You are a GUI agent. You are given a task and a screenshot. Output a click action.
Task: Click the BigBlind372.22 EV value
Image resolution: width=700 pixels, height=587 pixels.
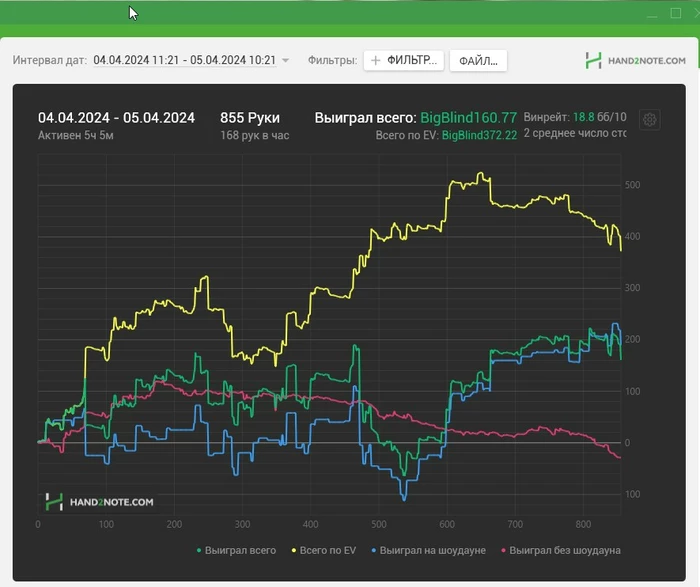pyautogui.click(x=479, y=135)
